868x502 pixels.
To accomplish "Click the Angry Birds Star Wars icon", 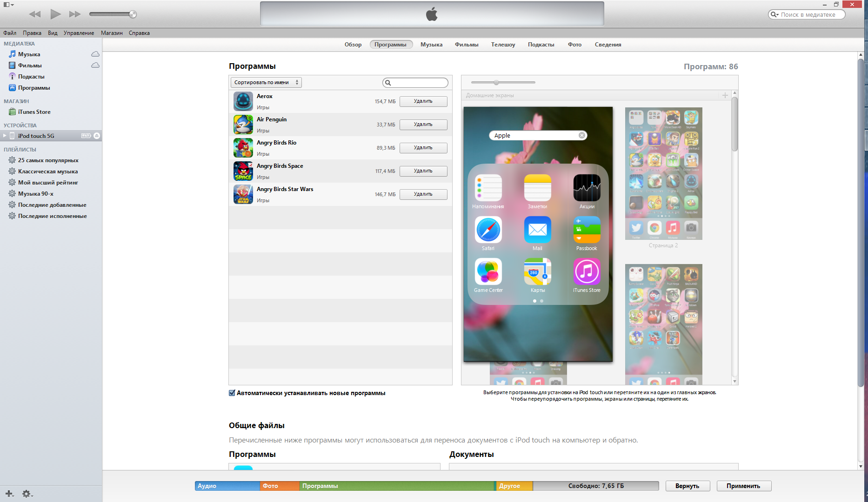I will click(x=243, y=194).
